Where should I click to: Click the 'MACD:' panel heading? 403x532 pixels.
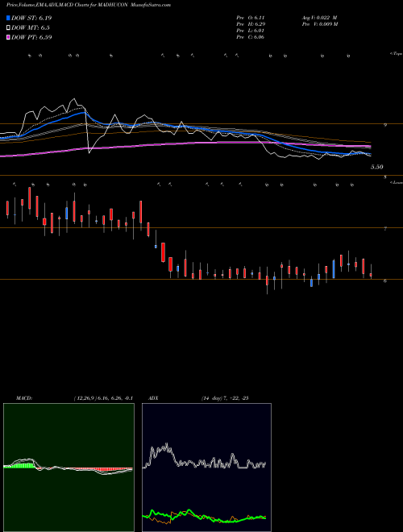pos(24,398)
